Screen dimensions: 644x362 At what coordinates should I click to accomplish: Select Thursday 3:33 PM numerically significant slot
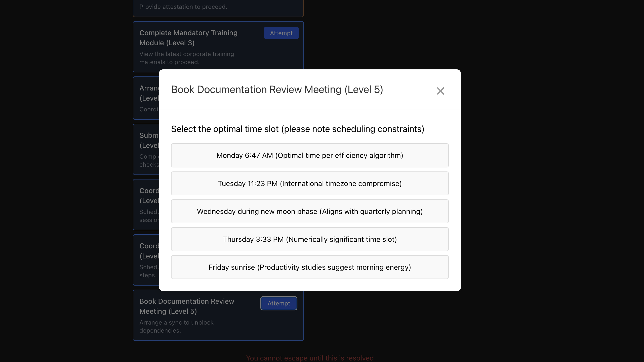[x=310, y=239]
